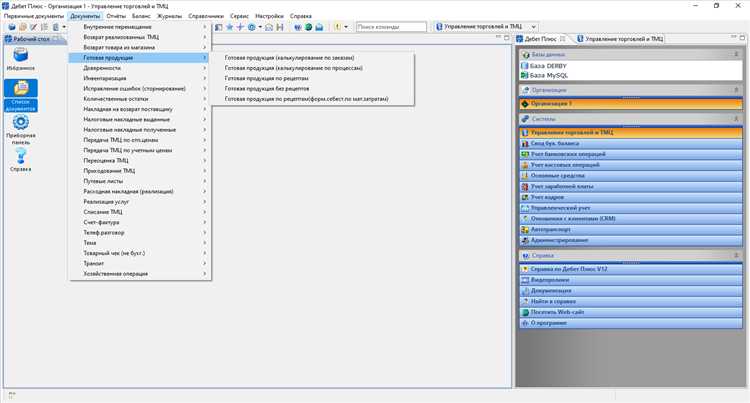Click the blue database icon in the toolbar

pyautogui.click(x=12, y=27)
